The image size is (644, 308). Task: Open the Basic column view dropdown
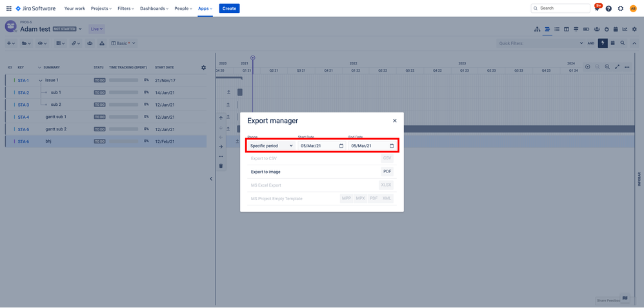(123, 43)
